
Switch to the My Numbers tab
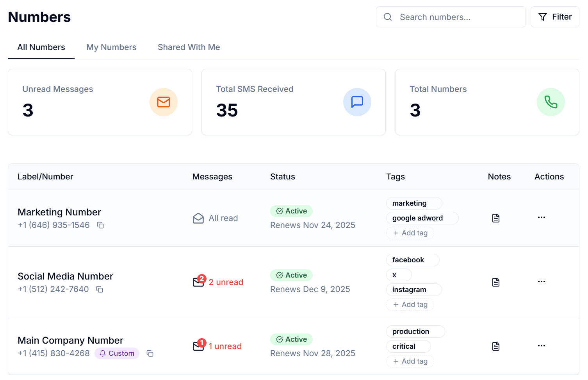(x=111, y=47)
